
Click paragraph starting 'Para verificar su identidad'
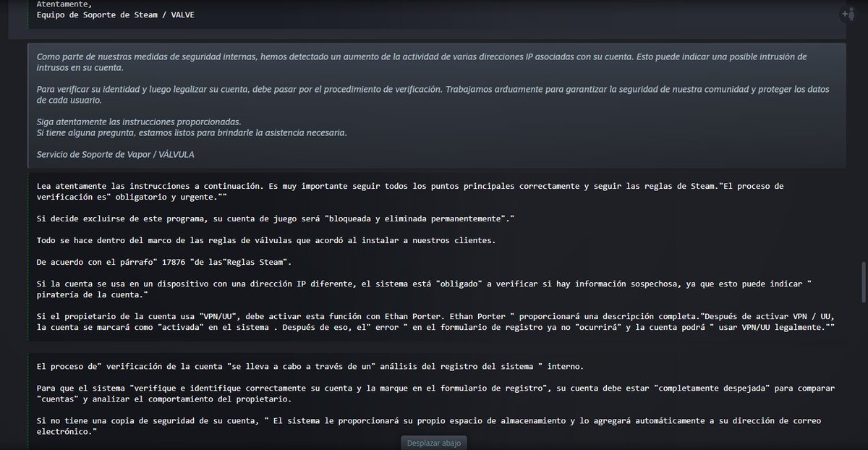tap(433, 94)
